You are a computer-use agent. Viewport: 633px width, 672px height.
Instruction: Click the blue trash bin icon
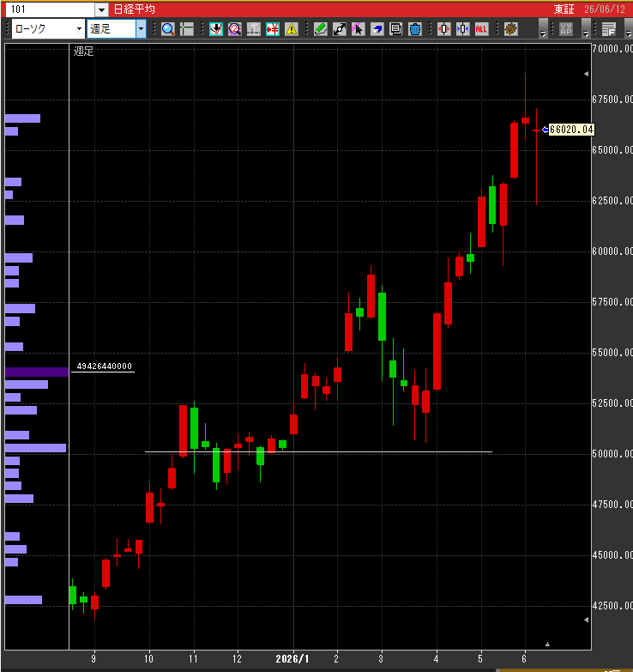tap(414, 29)
